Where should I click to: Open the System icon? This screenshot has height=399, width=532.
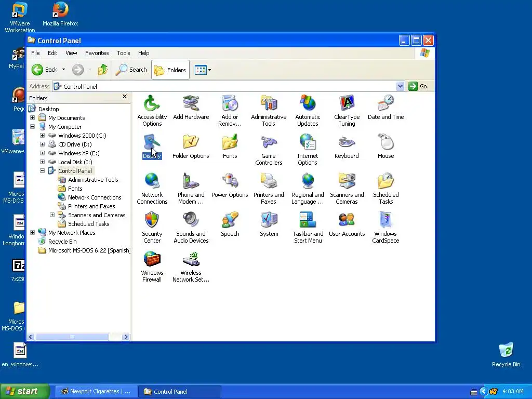269,224
